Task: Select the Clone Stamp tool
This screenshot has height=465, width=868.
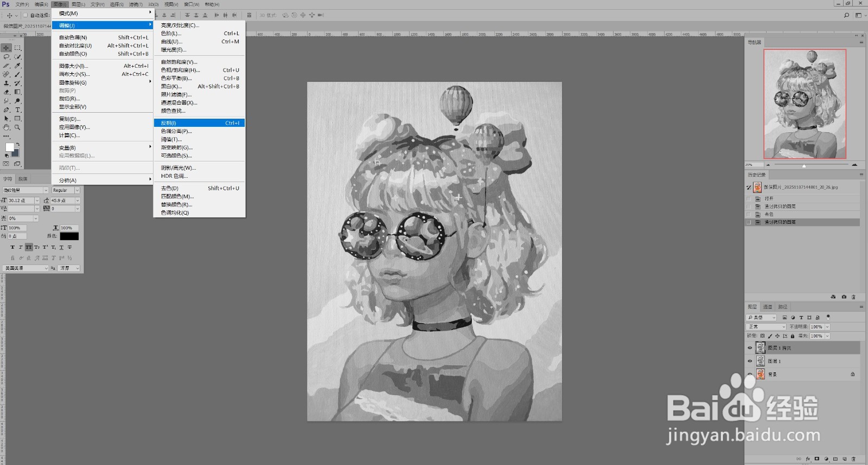Action: click(x=7, y=83)
